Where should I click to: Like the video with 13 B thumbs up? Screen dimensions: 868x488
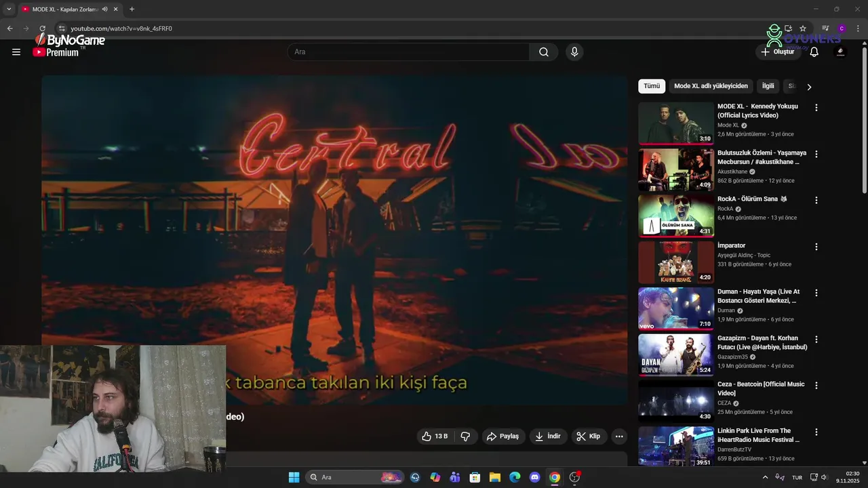coord(435,436)
